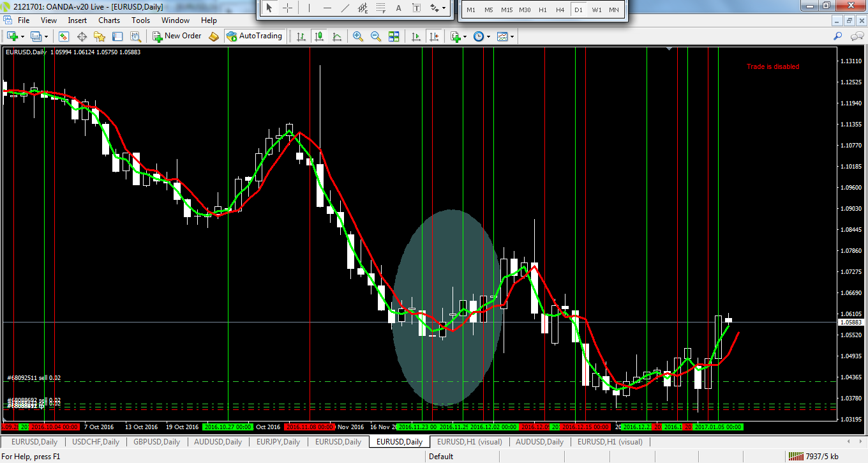
Task: Select the #68092511 sell 0.02 order line
Action: 33,378
